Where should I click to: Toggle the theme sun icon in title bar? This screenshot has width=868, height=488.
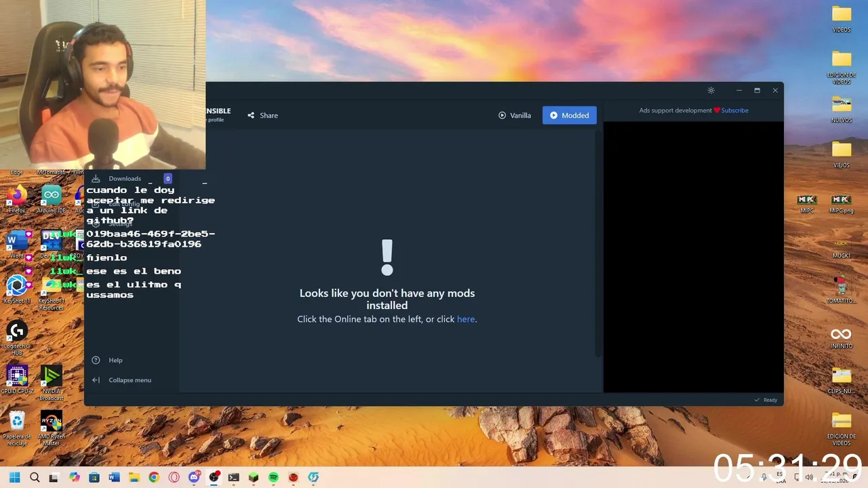coord(711,90)
